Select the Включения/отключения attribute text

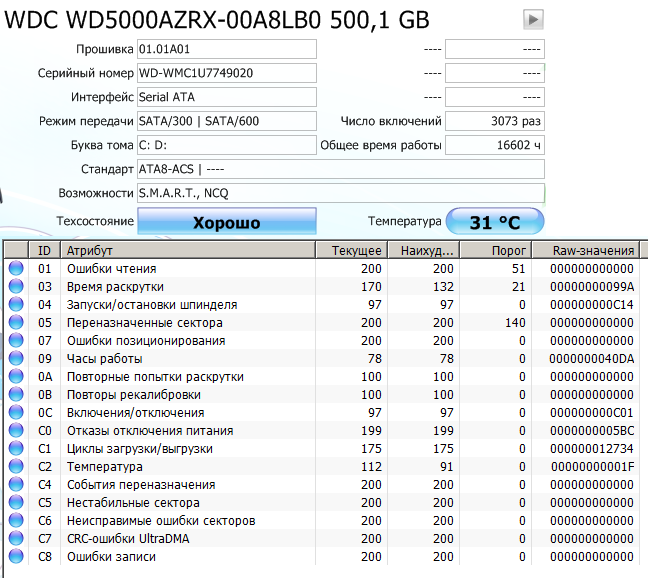click(136, 412)
